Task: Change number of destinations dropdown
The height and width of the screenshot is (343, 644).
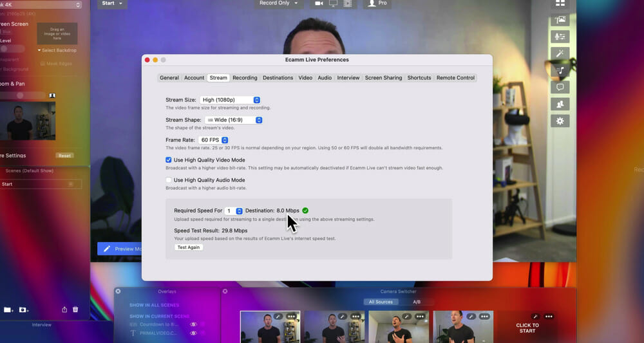Action: pyautogui.click(x=234, y=211)
